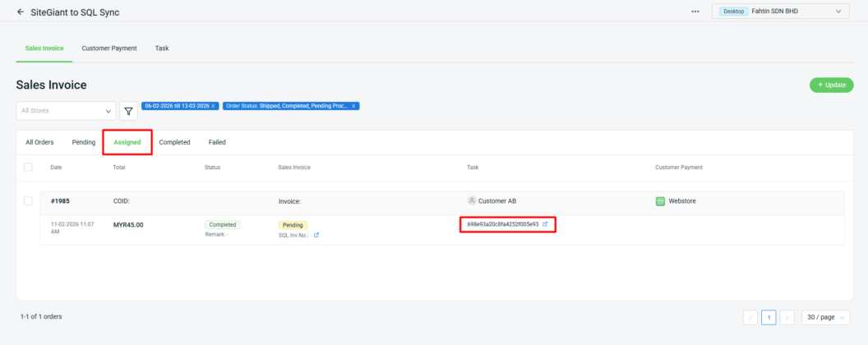Click the Customer AB avatar icon
This screenshot has height=345, width=868.
coord(472,200)
